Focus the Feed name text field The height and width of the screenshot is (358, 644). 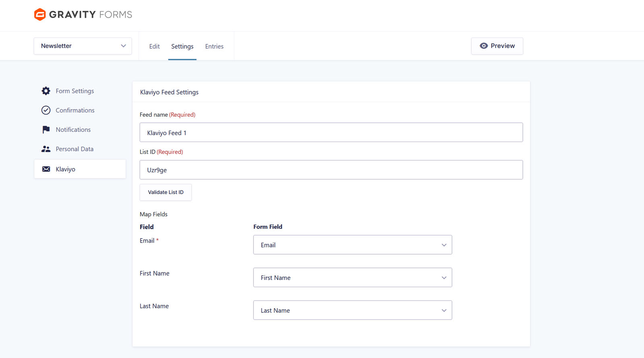pos(331,132)
